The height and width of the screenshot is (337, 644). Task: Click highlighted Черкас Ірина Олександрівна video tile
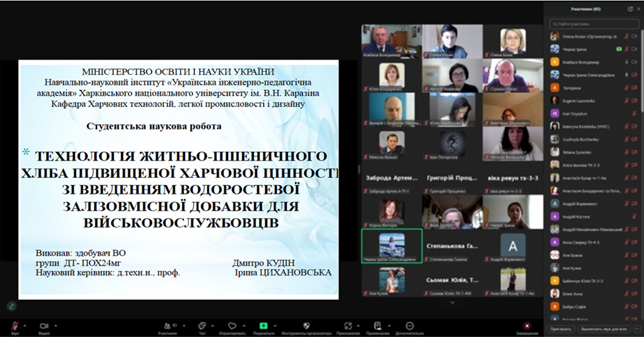pos(391,246)
